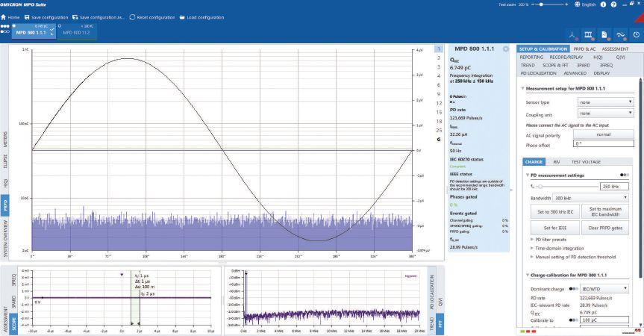Adjust the Text zoom slider
This screenshot has height=336, width=644.
click(x=551, y=4)
